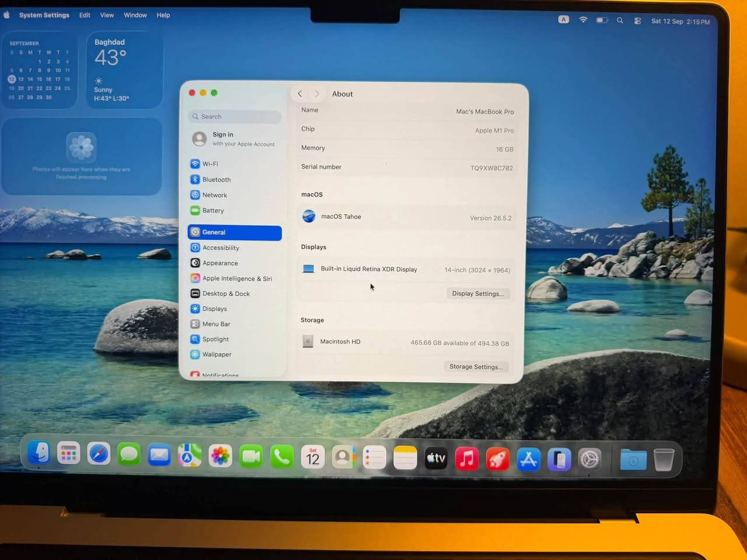The height and width of the screenshot is (560, 747).
Task: Select Bluetooth in the settings sidebar
Action: 235,180
